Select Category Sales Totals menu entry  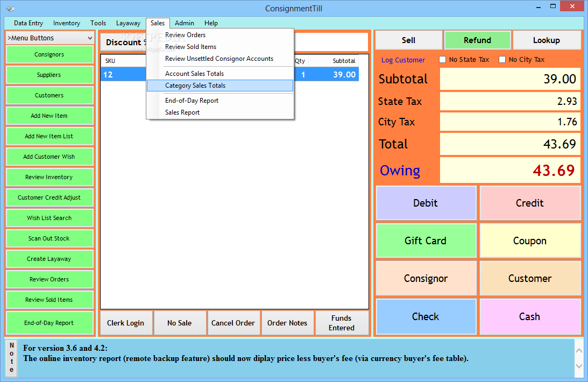click(x=220, y=86)
